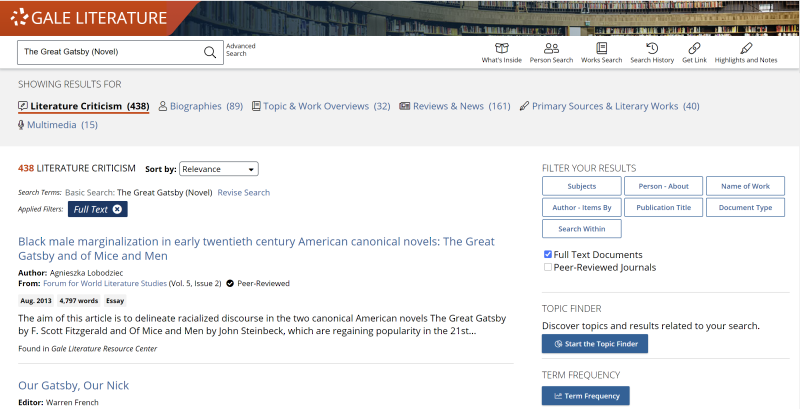The image size is (800, 409).
Task: Click the Aug. 2013 date tag
Action: (x=36, y=301)
